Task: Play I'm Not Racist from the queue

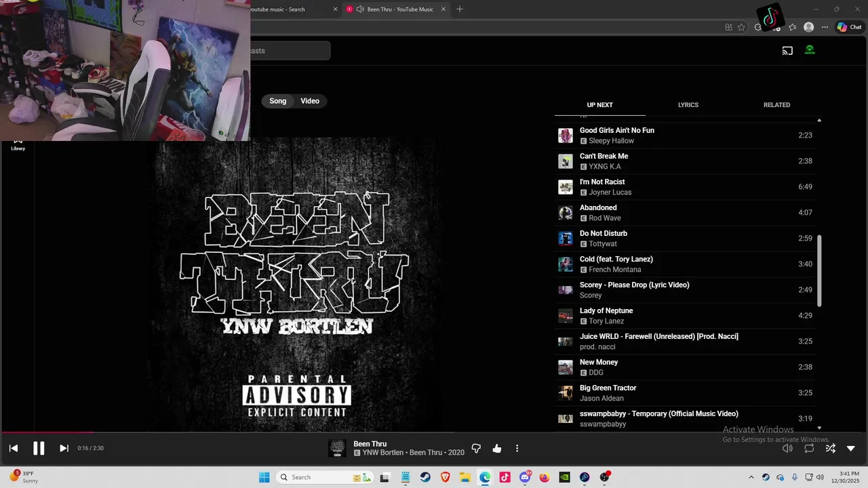Action: pos(686,187)
